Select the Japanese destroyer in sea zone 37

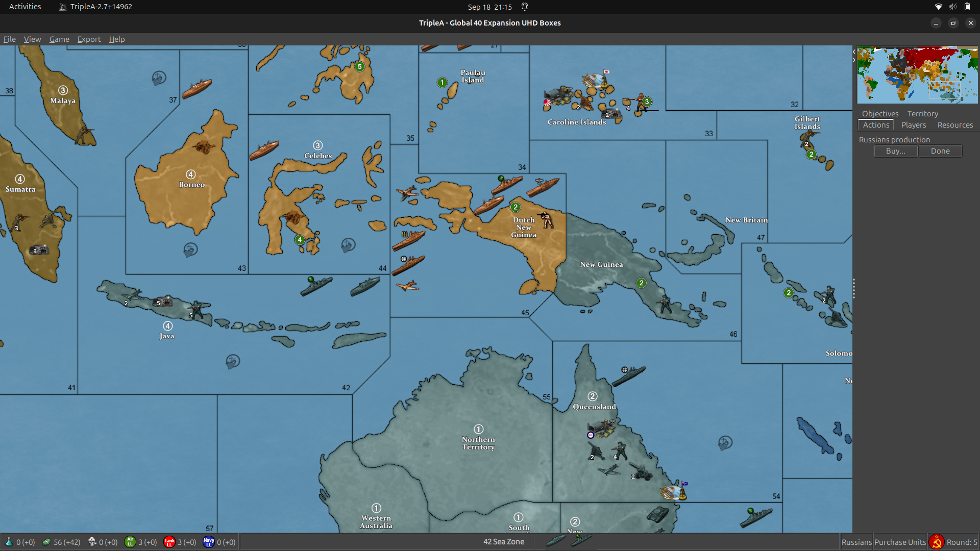click(197, 88)
